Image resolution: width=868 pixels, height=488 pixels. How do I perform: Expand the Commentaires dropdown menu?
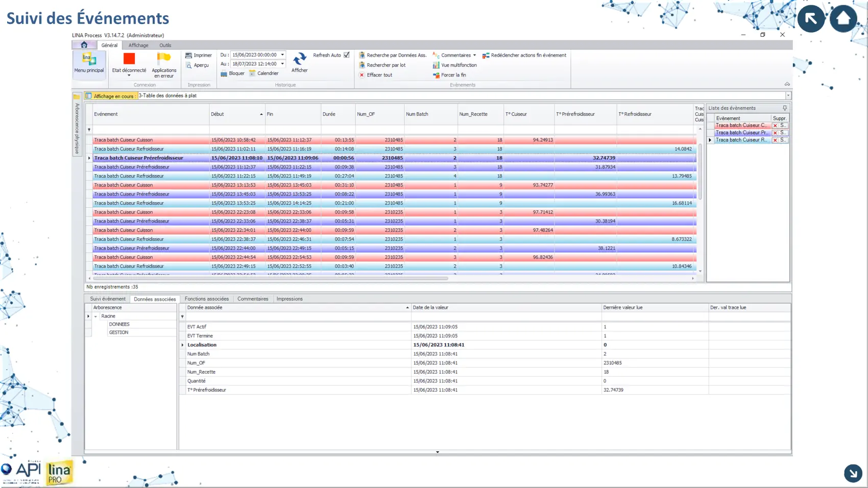474,55
